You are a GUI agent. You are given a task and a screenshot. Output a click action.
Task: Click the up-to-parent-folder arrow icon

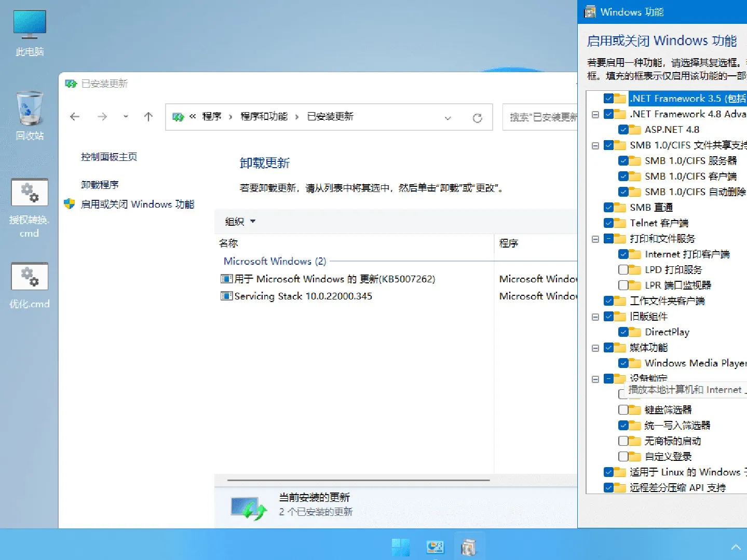pos(147,117)
